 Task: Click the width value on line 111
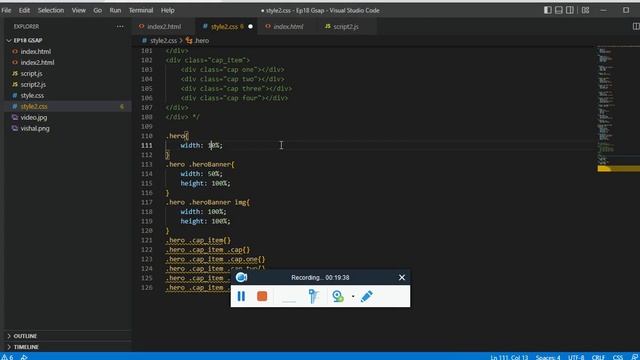click(x=214, y=145)
